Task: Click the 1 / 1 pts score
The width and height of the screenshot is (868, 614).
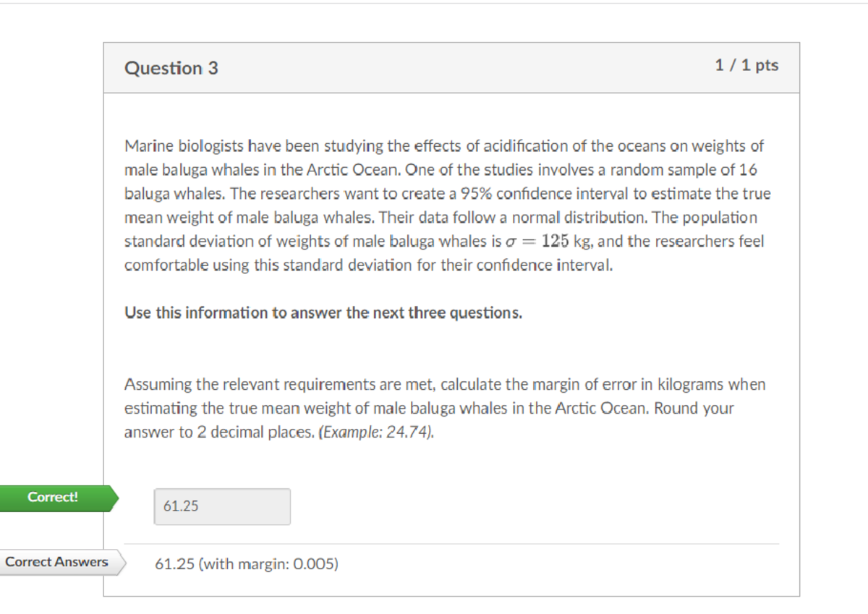Action: tap(746, 65)
